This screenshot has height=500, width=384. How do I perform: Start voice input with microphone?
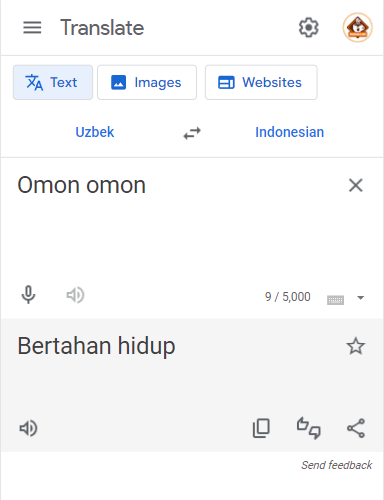pos(28,295)
